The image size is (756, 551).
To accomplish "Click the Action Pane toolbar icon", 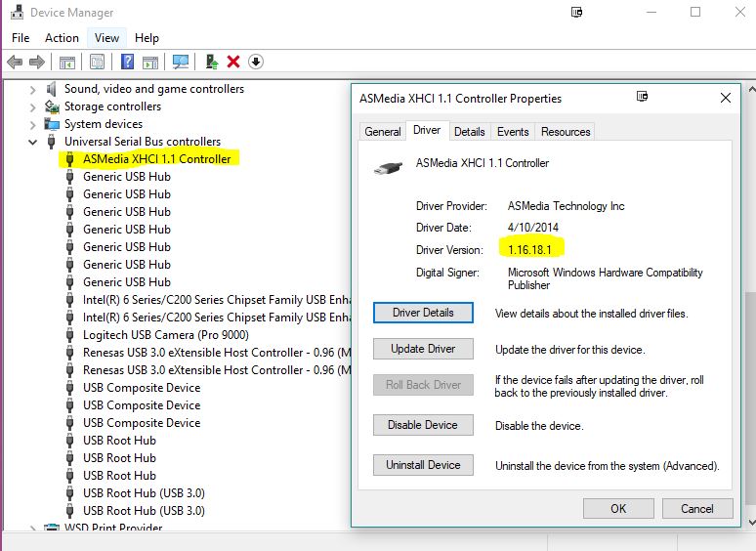I will [x=150, y=63].
